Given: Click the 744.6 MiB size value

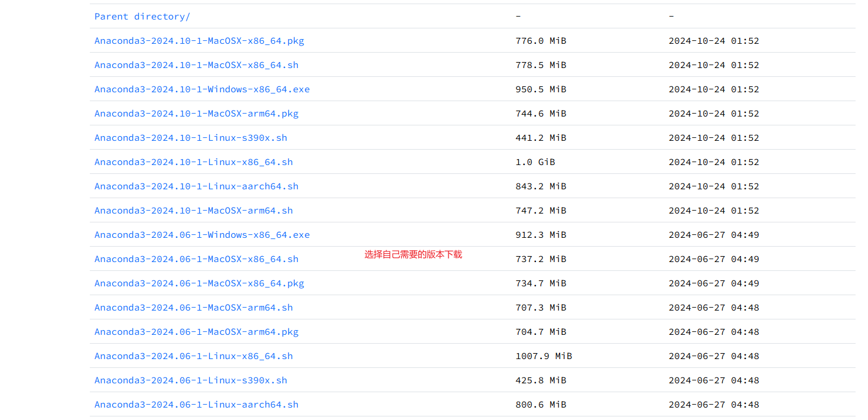Looking at the screenshot, I should [x=541, y=114].
